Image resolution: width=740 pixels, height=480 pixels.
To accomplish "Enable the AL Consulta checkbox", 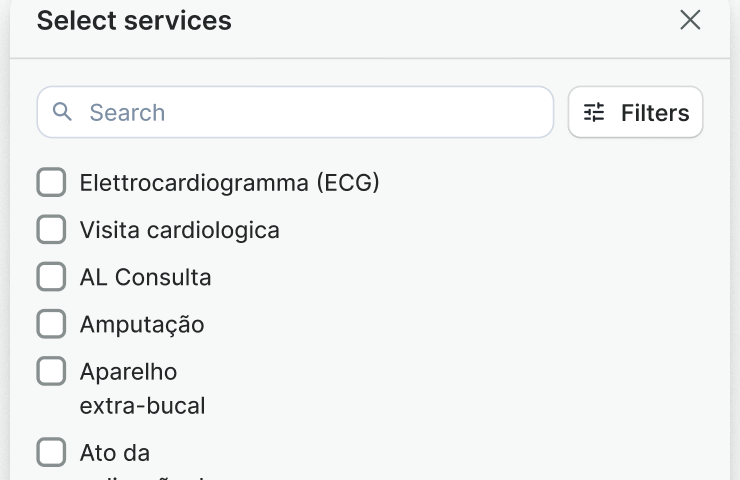I will [x=51, y=277].
